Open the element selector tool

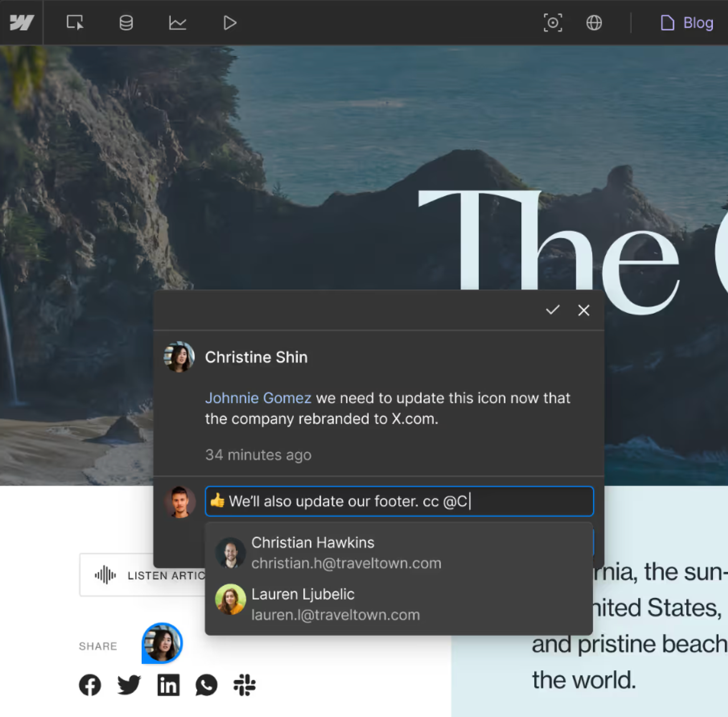[x=75, y=23]
